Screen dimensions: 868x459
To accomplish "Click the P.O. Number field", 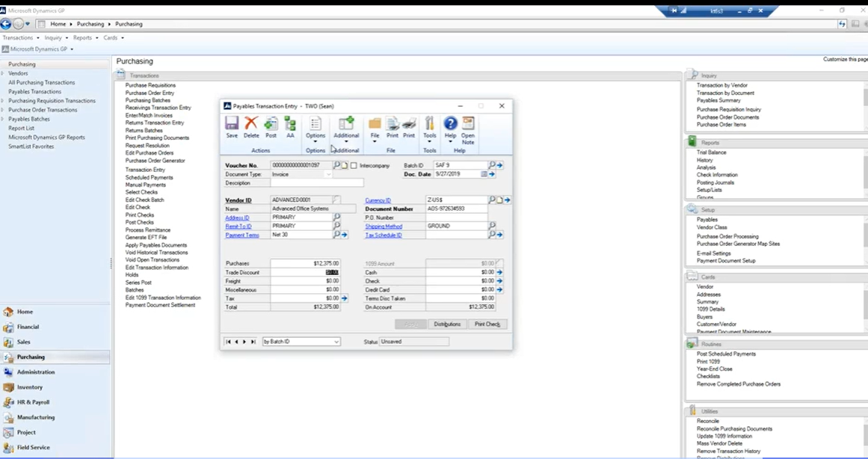I will tap(456, 218).
